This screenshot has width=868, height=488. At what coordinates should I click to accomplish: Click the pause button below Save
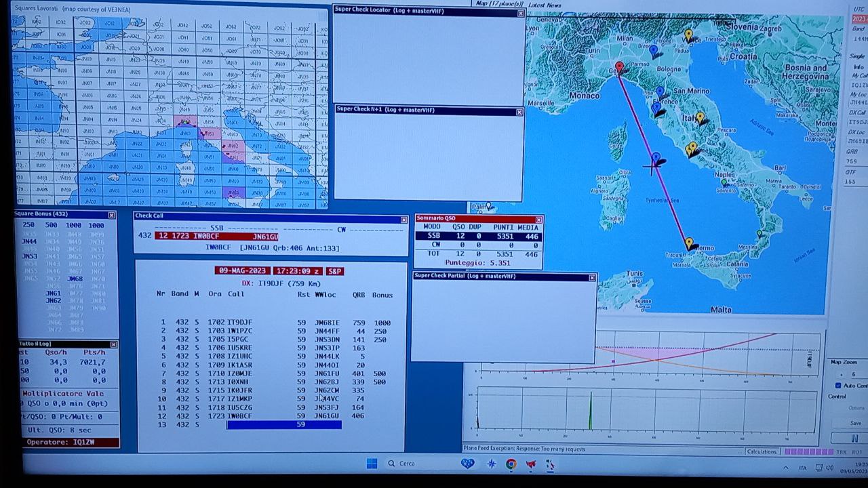coord(855,439)
